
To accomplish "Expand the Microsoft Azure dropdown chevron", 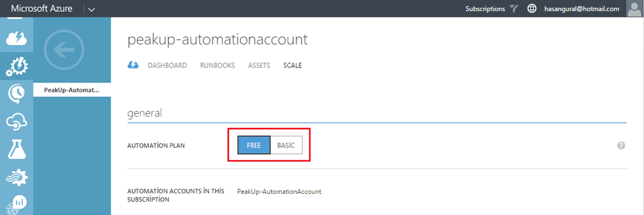I will [91, 9].
